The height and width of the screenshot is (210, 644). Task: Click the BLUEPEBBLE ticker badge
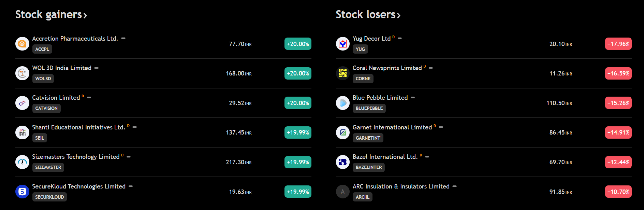[369, 108]
